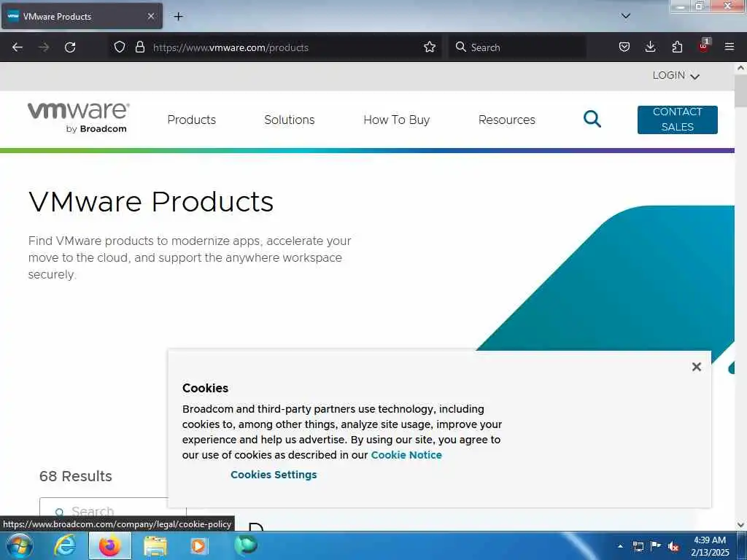Open Cookies Settings
747x560 pixels.
(x=274, y=475)
